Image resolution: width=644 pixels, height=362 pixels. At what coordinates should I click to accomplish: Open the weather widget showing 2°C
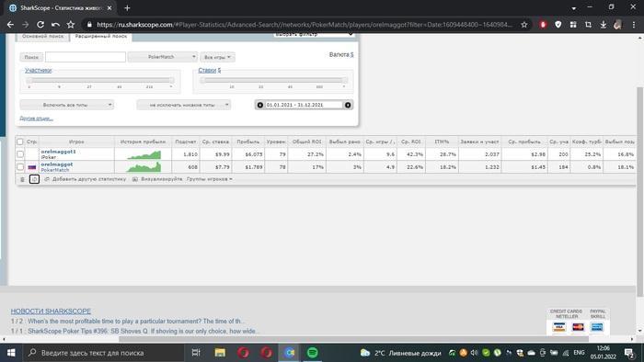click(x=400, y=353)
